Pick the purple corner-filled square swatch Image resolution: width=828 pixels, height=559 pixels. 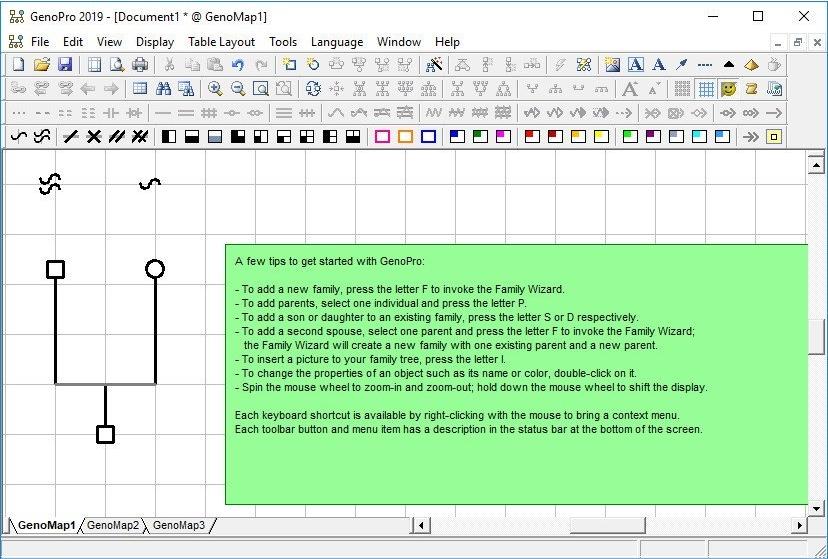(653, 137)
